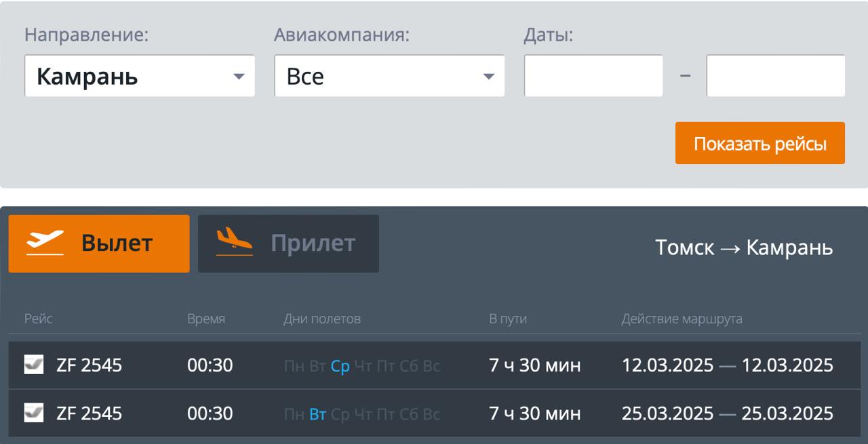Click the highlighted Ср day in first flight
Screen dimensions: 868x444
click(x=340, y=366)
